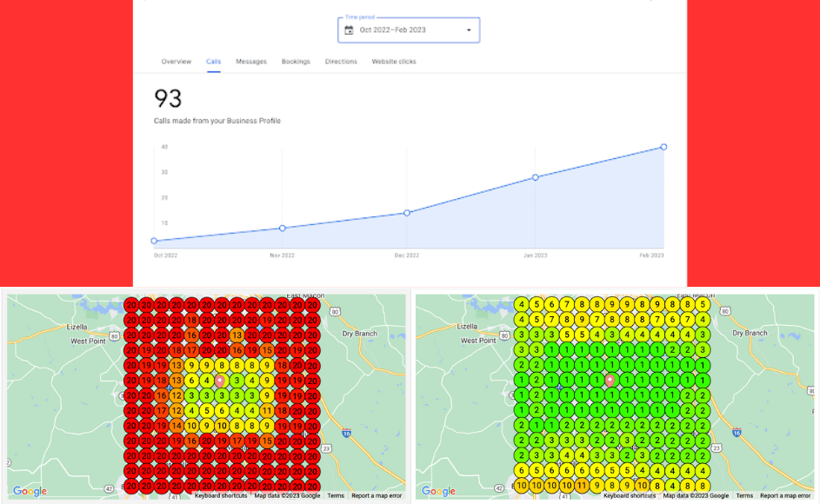Click the calendar icon in Time period field
This screenshot has width=820, height=504.
pyautogui.click(x=349, y=30)
